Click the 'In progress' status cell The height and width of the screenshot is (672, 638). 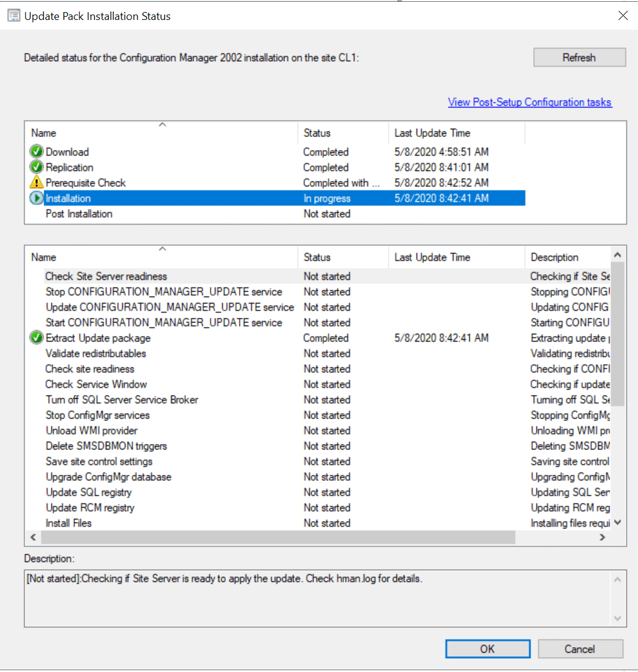coord(327,198)
